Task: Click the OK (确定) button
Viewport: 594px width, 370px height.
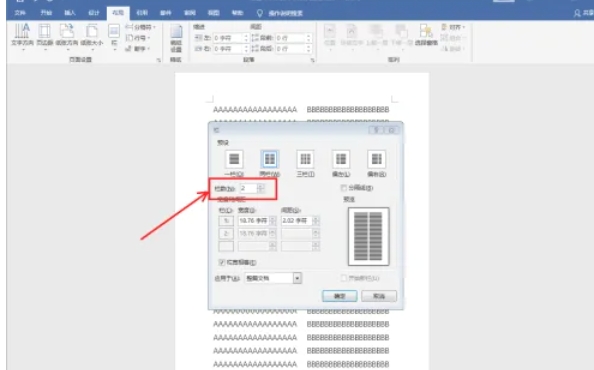Action: [x=339, y=296]
